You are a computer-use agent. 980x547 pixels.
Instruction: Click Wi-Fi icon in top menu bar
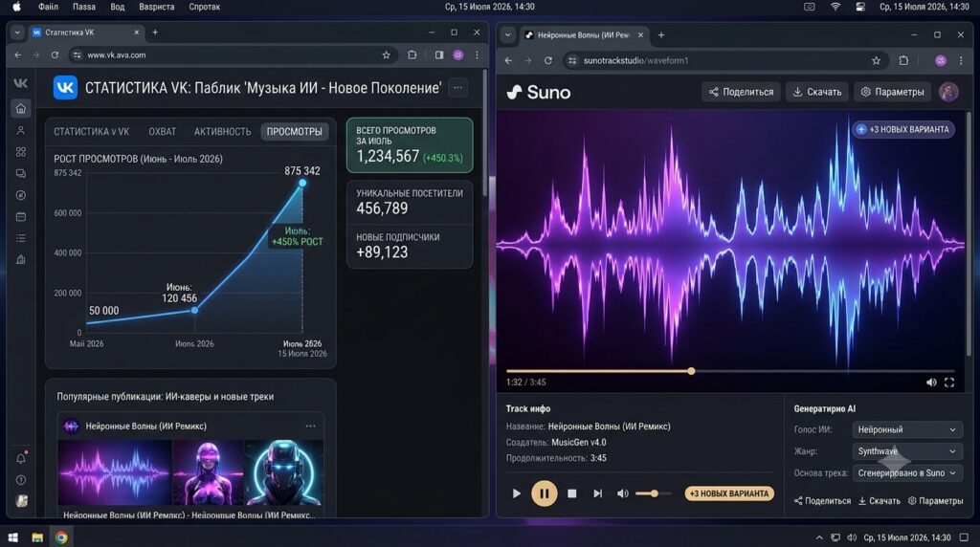(835, 7)
